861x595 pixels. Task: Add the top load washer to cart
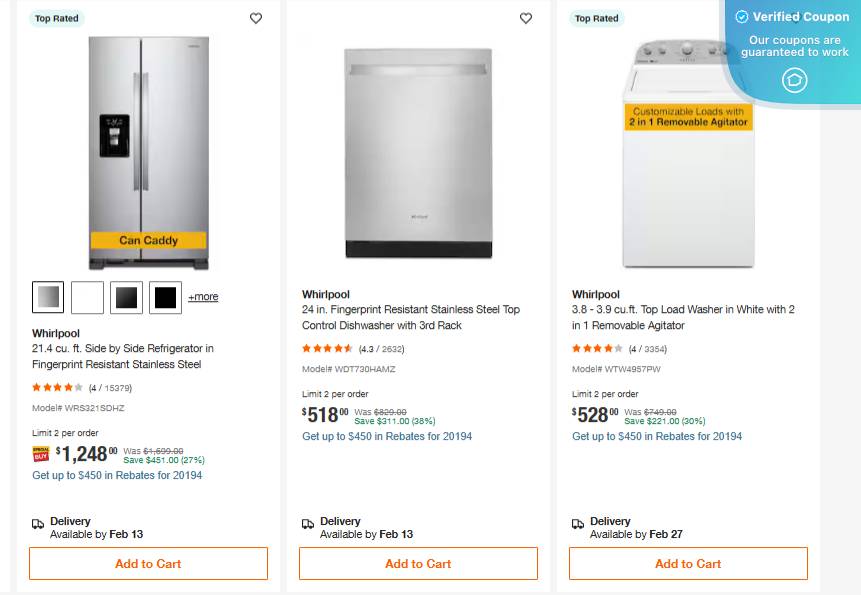click(687, 563)
